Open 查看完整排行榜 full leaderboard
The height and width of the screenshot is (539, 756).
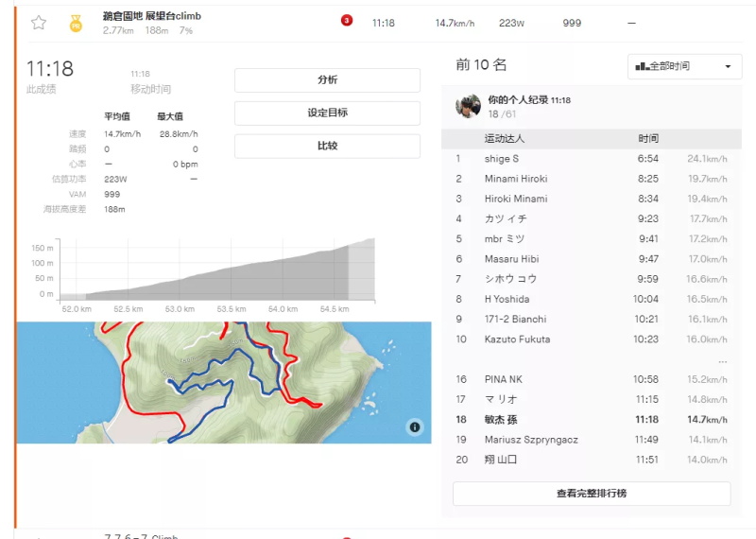coord(591,494)
